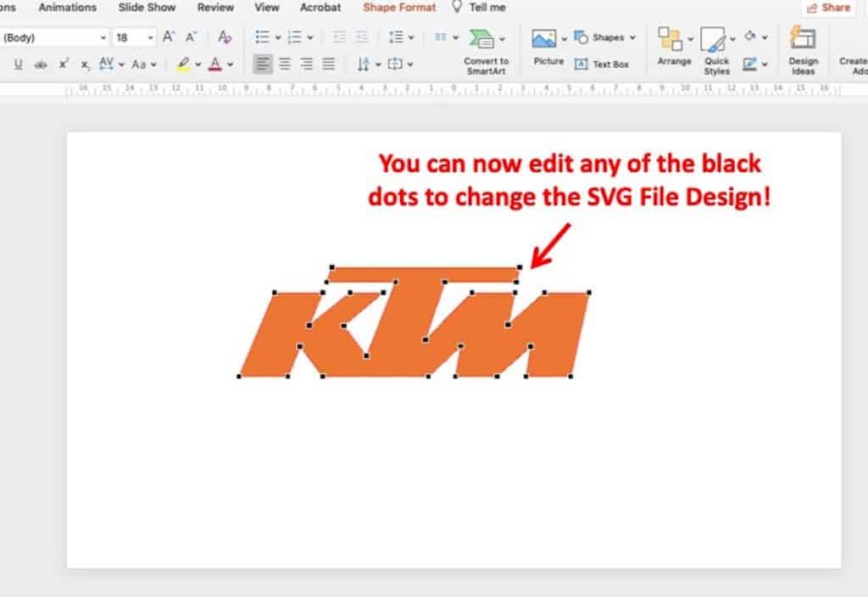868x597 pixels.
Task: Open the Shapes gallery
Action: pos(604,37)
